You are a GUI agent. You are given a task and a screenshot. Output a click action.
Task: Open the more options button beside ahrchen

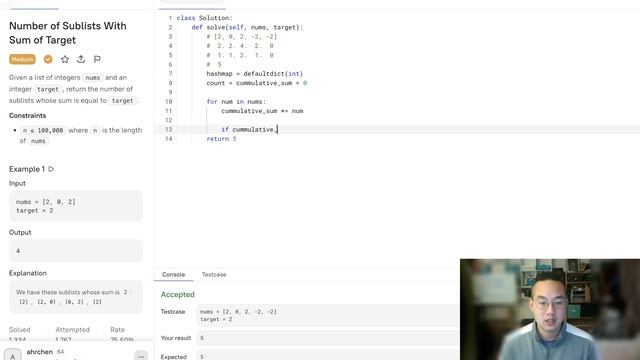tap(141, 356)
